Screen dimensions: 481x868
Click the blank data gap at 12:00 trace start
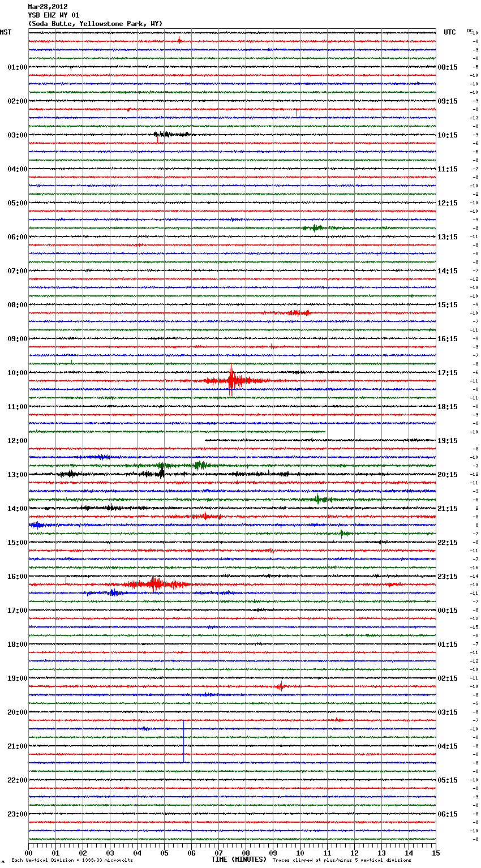point(116,440)
